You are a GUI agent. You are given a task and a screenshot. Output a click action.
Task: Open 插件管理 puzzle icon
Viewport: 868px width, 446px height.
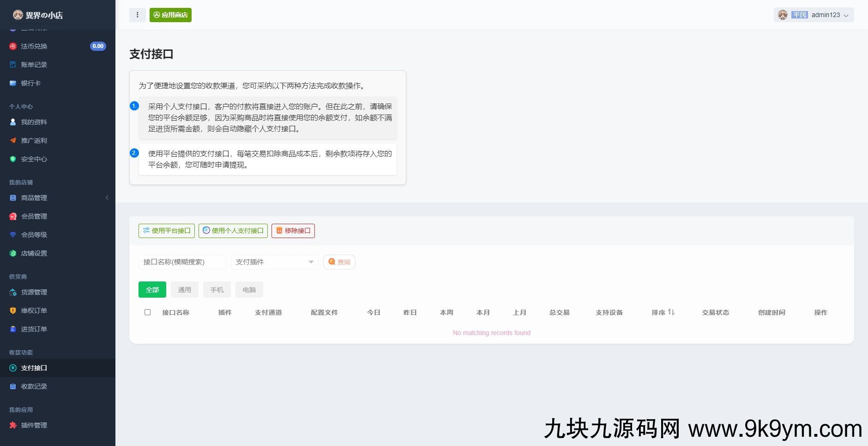[x=13, y=425]
